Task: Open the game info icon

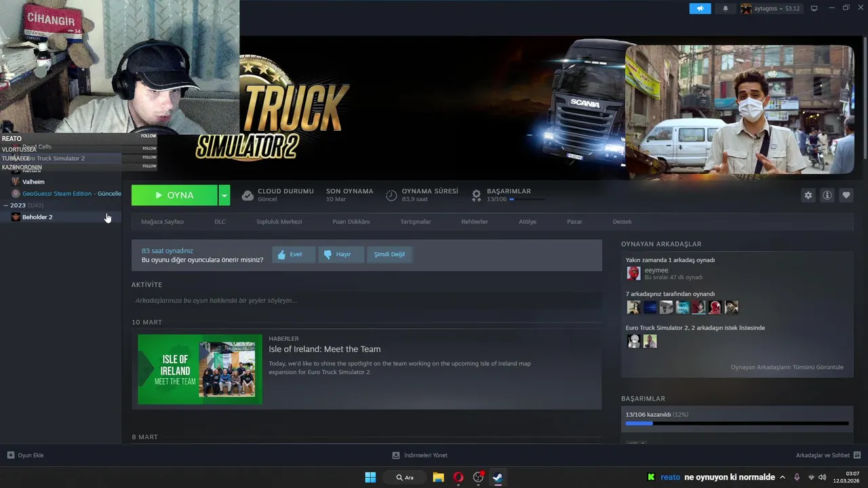Action: click(827, 195)
